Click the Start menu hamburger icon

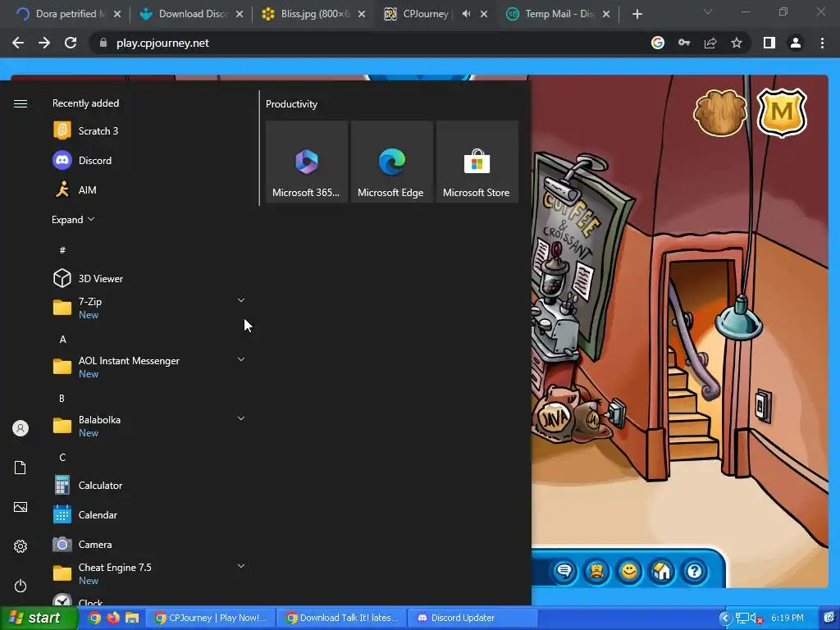click(21, 103)
